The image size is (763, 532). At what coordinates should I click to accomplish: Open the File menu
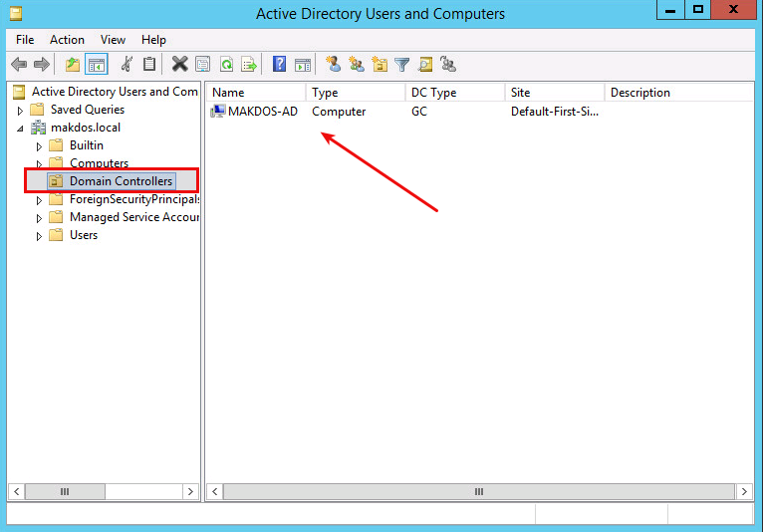point(25,40)
